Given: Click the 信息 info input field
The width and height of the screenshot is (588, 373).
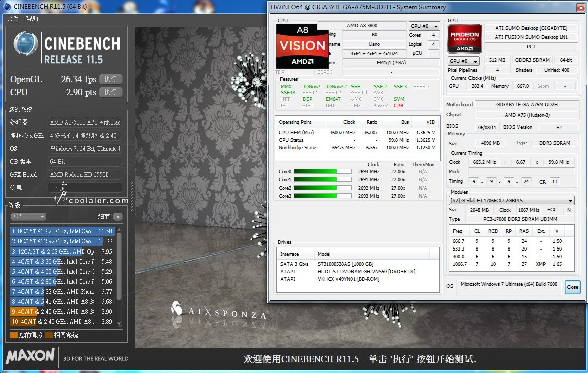Looking at the screenshot, I should (x=85, y=187).
